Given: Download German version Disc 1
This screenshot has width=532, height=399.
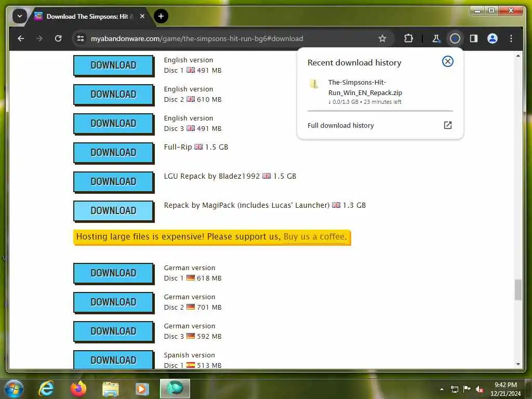Looking at the screenshot, I should click(113, 273).
